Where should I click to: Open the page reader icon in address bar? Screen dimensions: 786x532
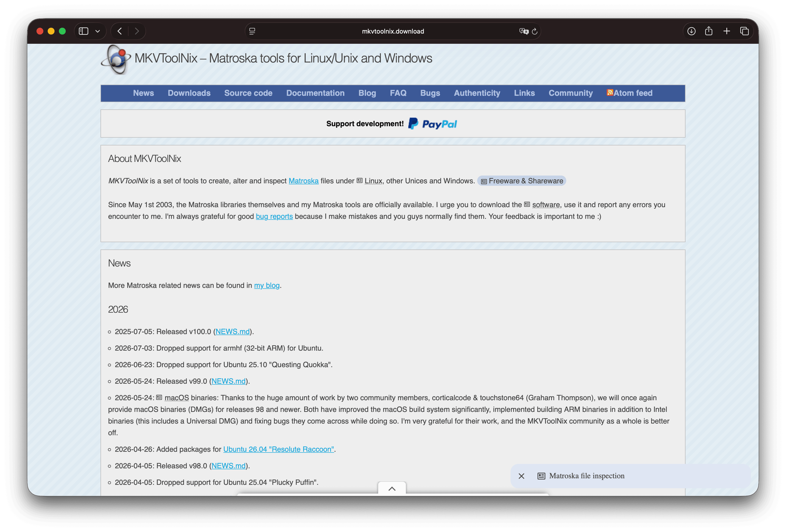click(x=252, y=31)
